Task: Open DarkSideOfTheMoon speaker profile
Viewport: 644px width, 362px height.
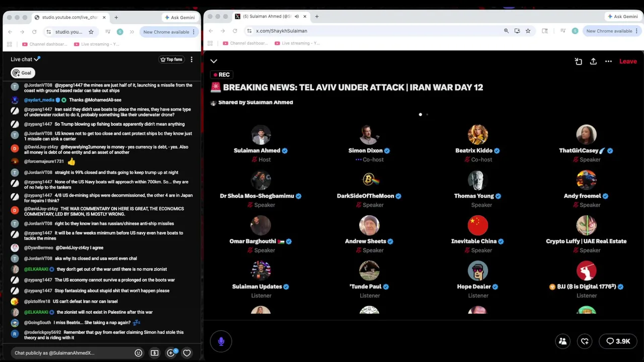Action: click(x=369, y=180)
